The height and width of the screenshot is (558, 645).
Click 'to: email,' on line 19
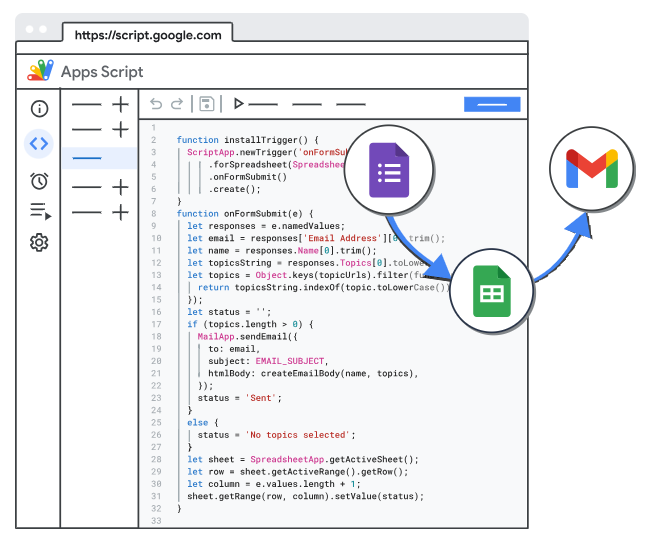click(234, 349)
